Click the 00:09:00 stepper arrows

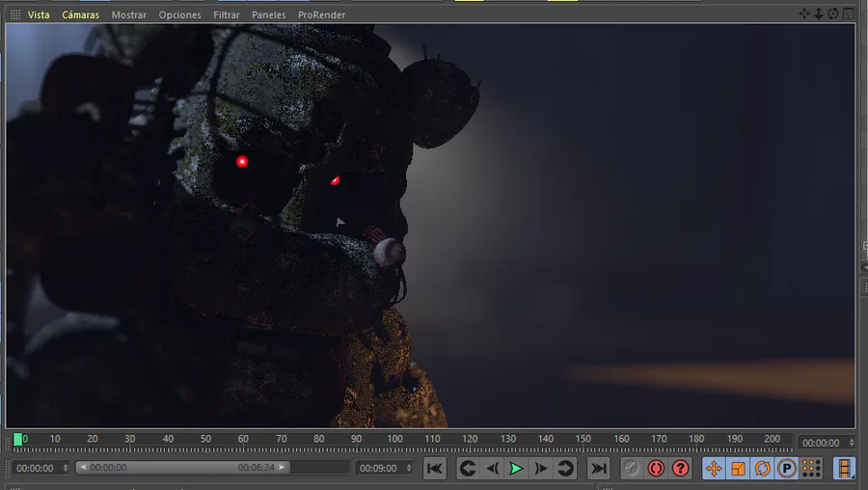[409, 469]
